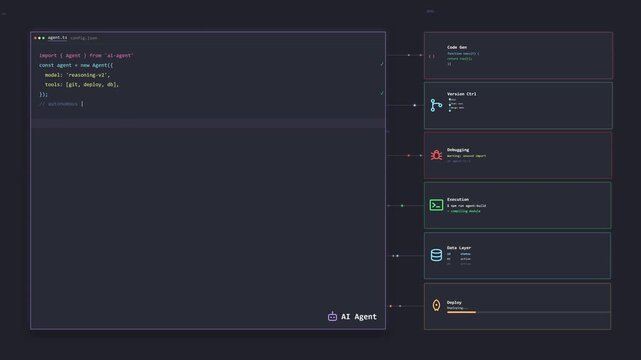
Task: Click the Deploy card title
Action: (454, 302)
